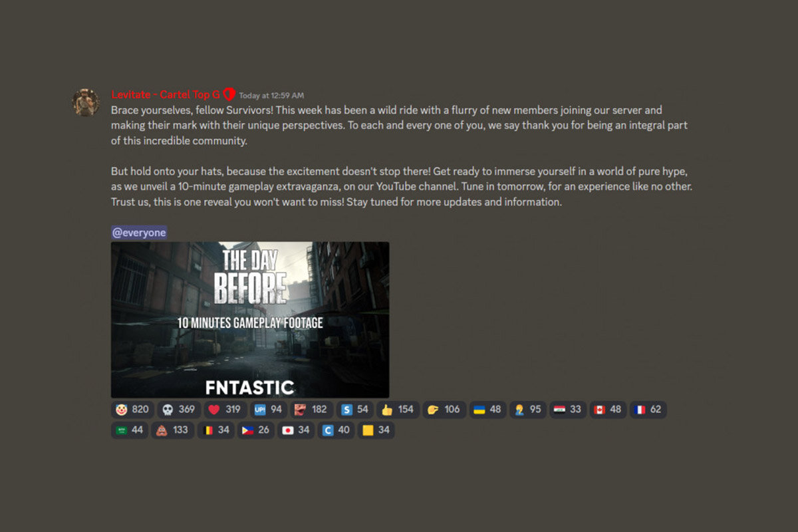
Task: Click the thumbs up reaction with 154
Action: tap(398, 410)
